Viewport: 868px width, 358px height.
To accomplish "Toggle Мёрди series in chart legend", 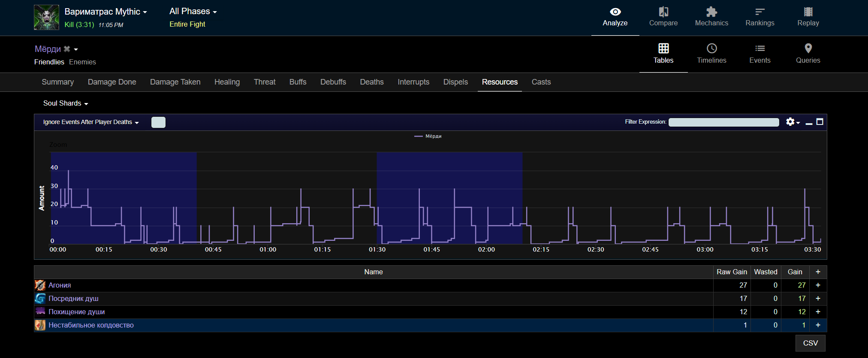I will tap(433, 136).
